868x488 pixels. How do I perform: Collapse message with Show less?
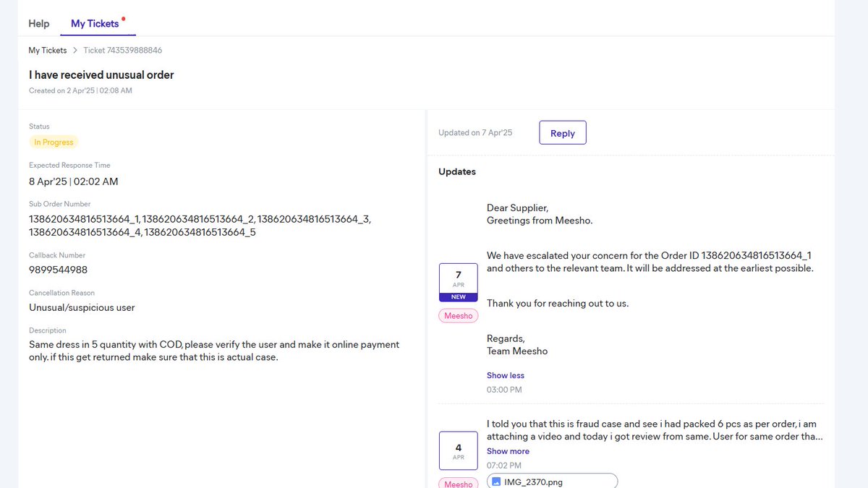(506, 375)
